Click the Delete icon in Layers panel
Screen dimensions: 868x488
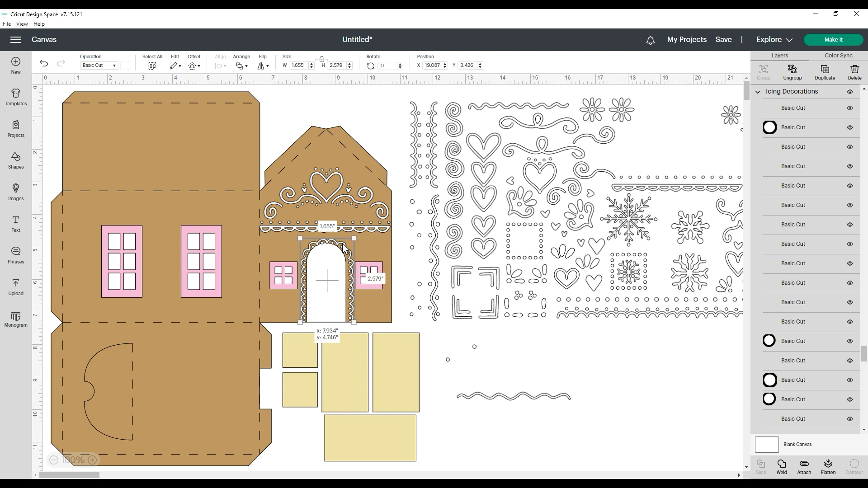point(854,71)
